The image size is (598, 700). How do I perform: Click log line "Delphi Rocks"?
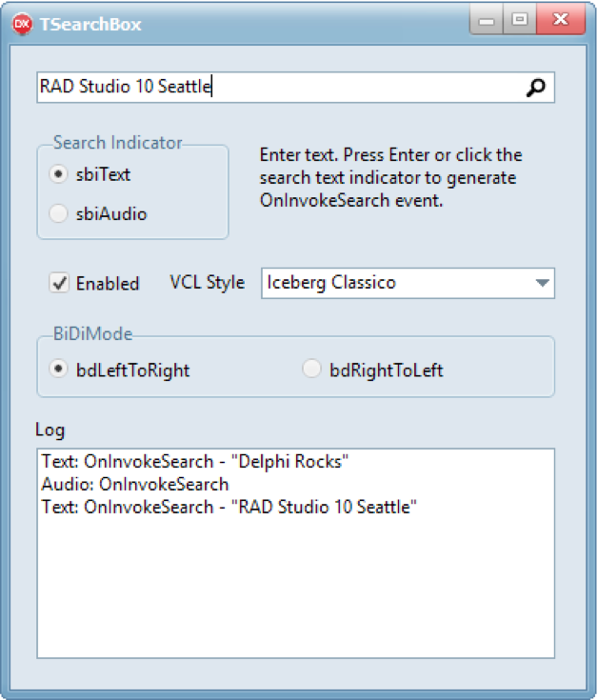coord(194,462)
